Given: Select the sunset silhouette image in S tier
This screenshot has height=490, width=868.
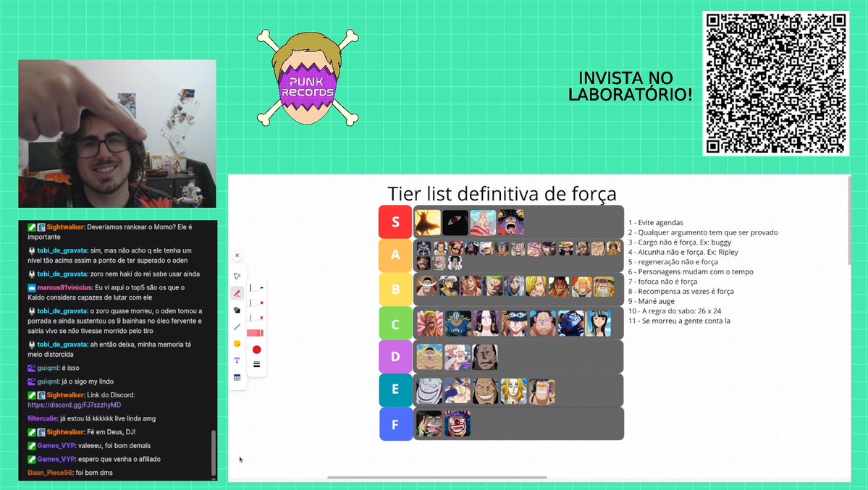Looking at the screenshot, I should [428, 222].
